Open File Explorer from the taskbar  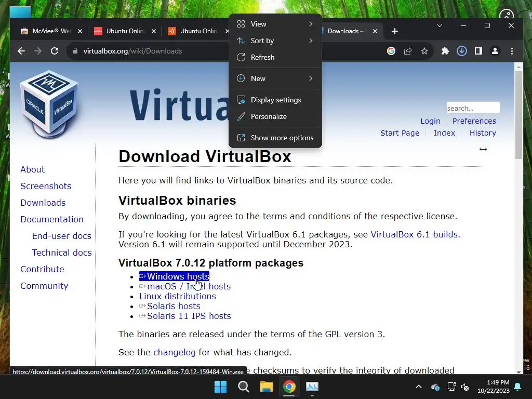[267, 387]
